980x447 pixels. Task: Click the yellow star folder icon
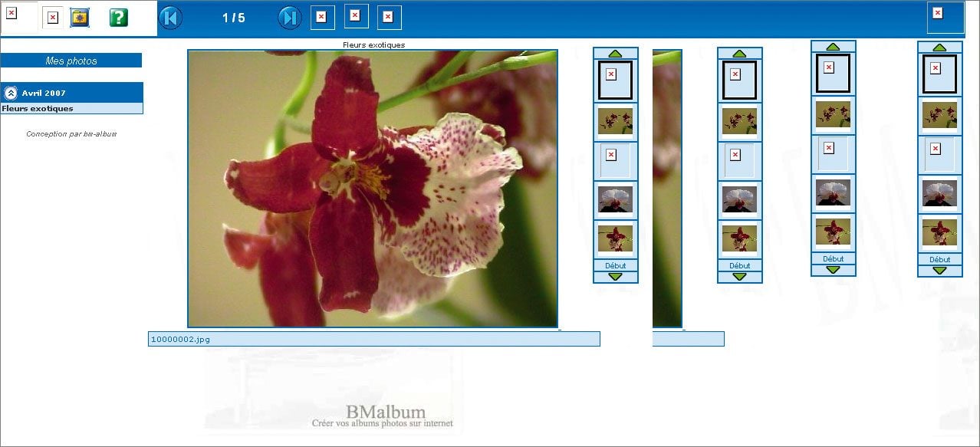tap(80, 18)
